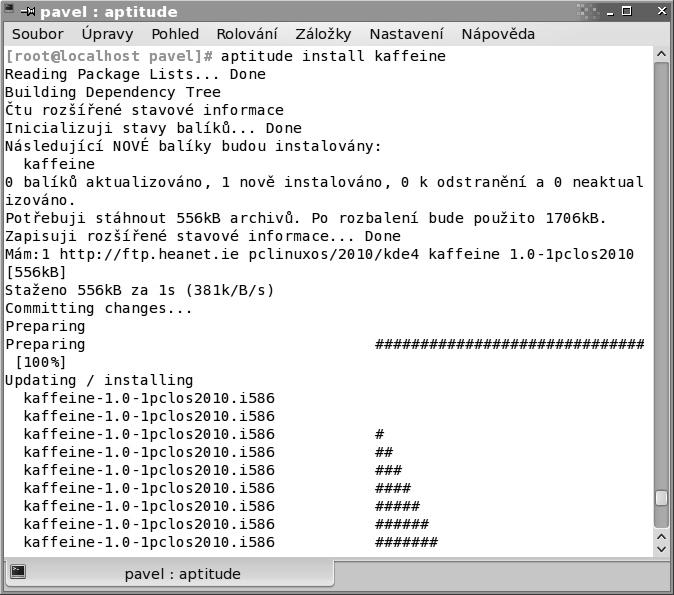Screen dimensions: 674x595
Task: Click the kaffeine line with one hash
Action: coord(204,434)
